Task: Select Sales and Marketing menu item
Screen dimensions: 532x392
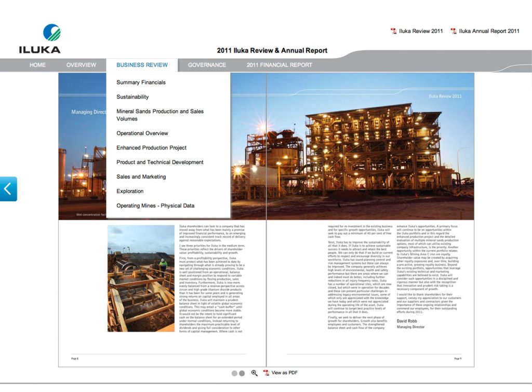Action: click(141, 177)
